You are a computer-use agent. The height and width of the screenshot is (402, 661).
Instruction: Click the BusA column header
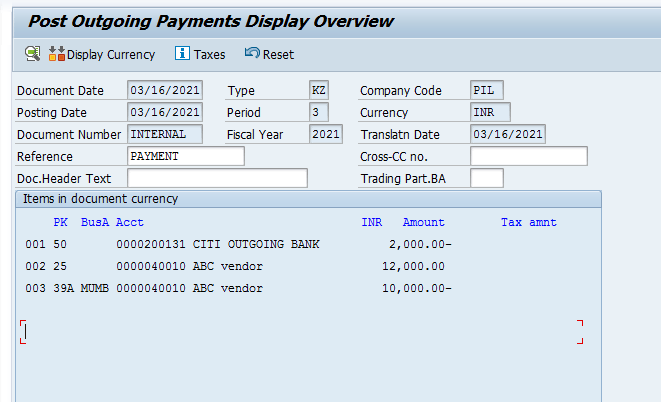95,222
